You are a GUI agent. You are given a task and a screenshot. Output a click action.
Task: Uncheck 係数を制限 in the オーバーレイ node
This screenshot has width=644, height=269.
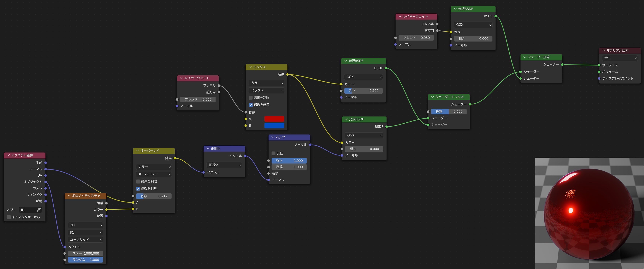[138, 189]
